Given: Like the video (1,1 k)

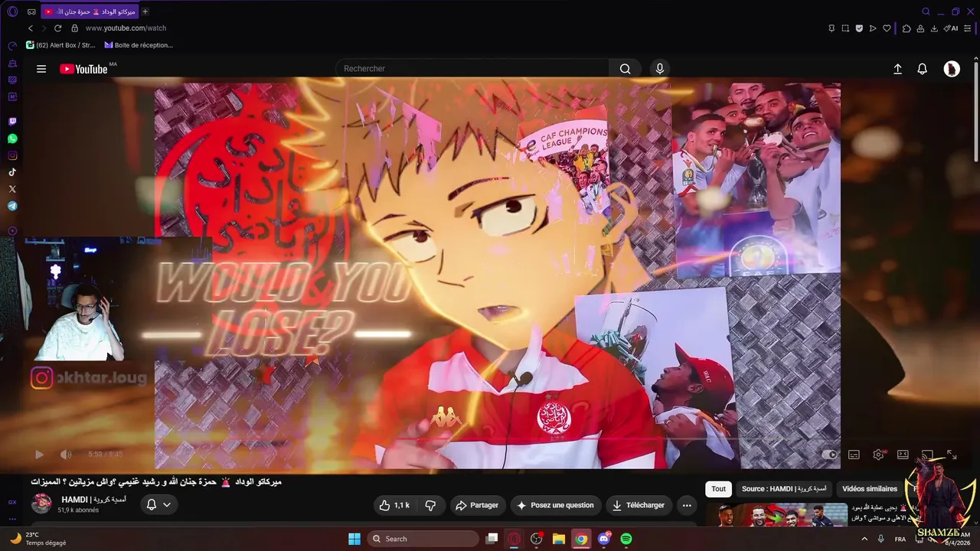Looking at the screenshot, I should (x=395, y=505).
